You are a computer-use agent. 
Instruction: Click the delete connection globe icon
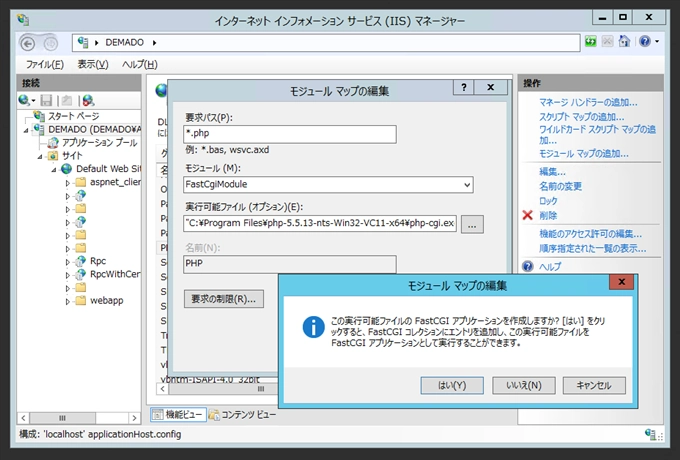tap(88, 101)
